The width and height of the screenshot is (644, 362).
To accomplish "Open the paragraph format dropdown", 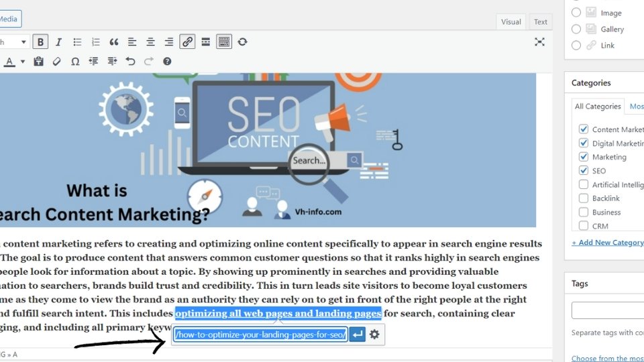I will 13,42.
